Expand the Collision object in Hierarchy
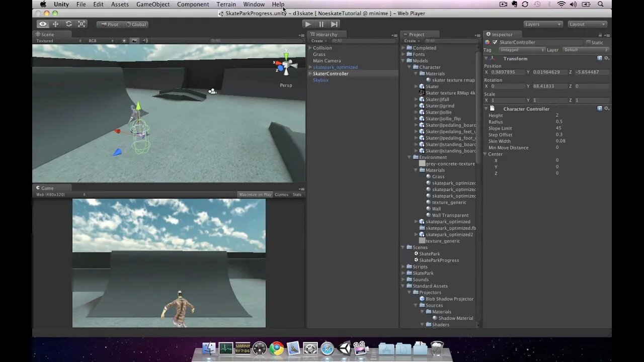Screen dimensions: 644x362 coord(310,48)
